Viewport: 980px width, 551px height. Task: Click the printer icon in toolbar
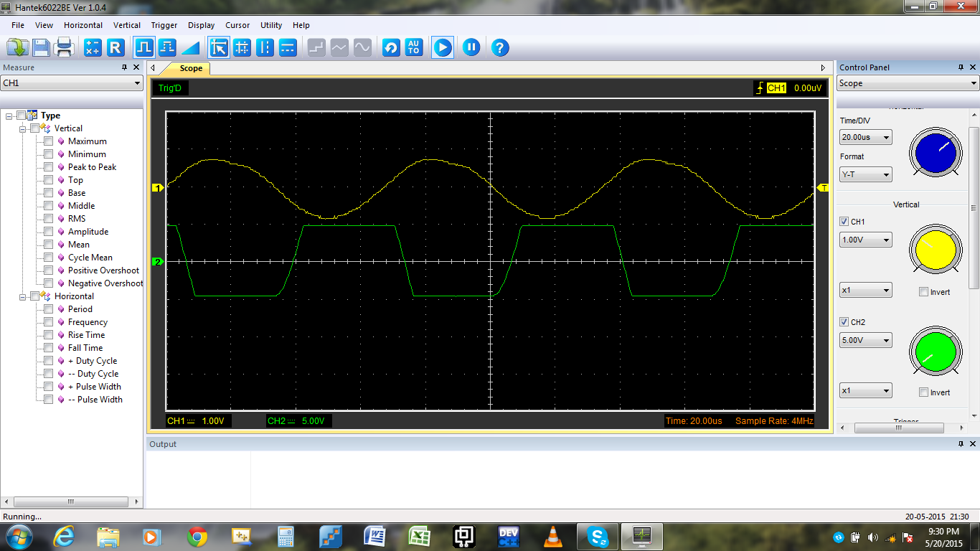[x=65, y=48]
